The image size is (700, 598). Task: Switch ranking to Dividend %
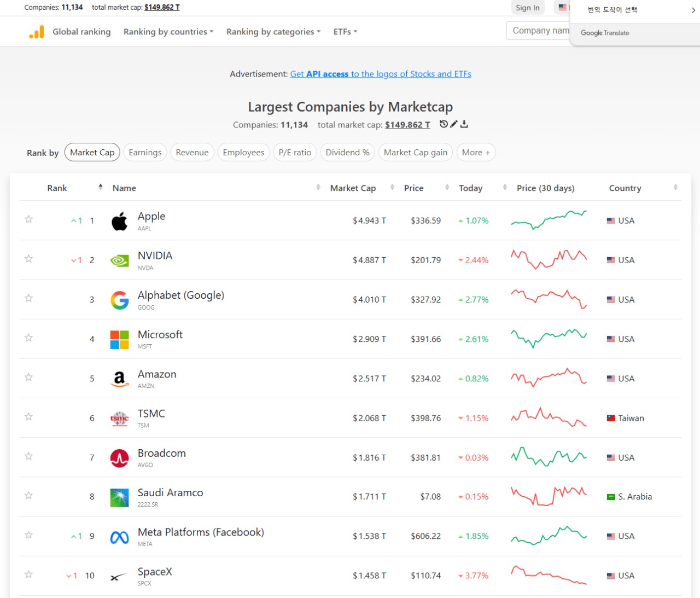[347, 152]
